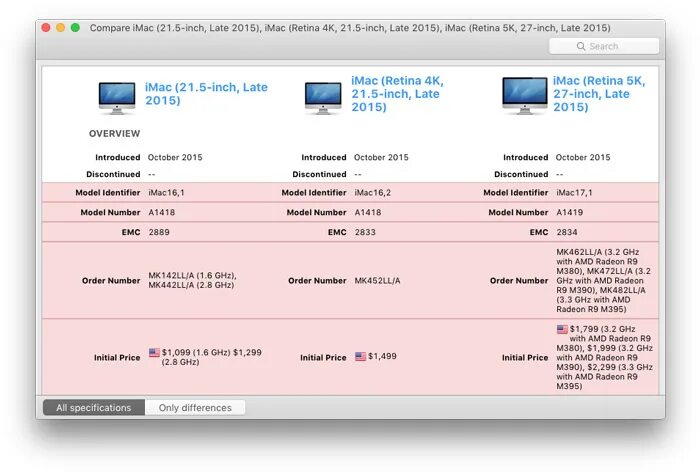The image size is (700, 473).
Task: Open the iMac (21.5-inch, Late 2015) title link
Action: pyautogui.click(x=206, y=94)
